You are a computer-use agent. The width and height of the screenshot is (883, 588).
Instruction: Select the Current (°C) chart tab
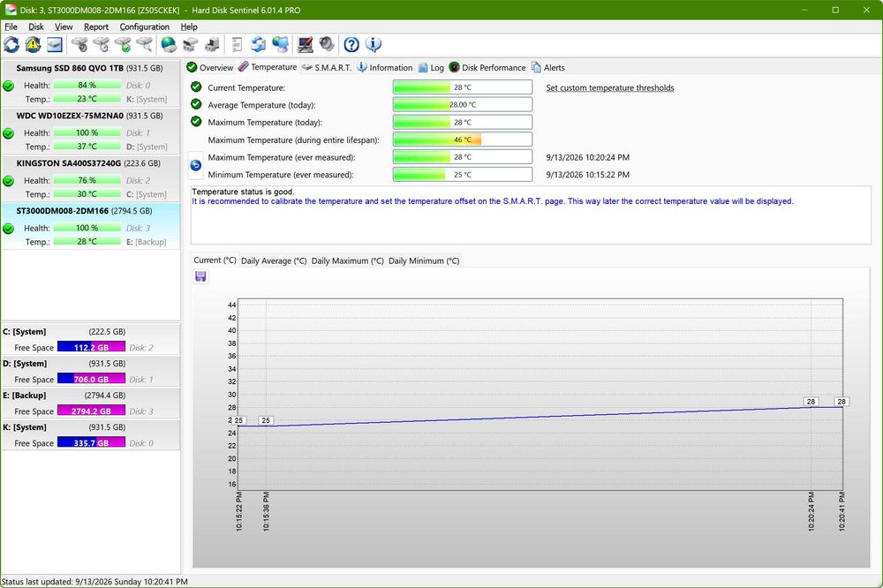[x=215, y=260]
